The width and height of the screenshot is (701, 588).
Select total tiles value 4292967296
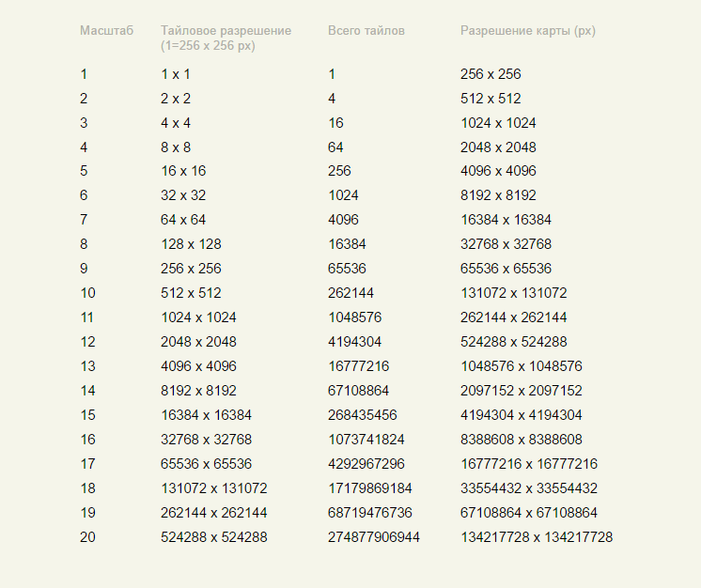366,464
